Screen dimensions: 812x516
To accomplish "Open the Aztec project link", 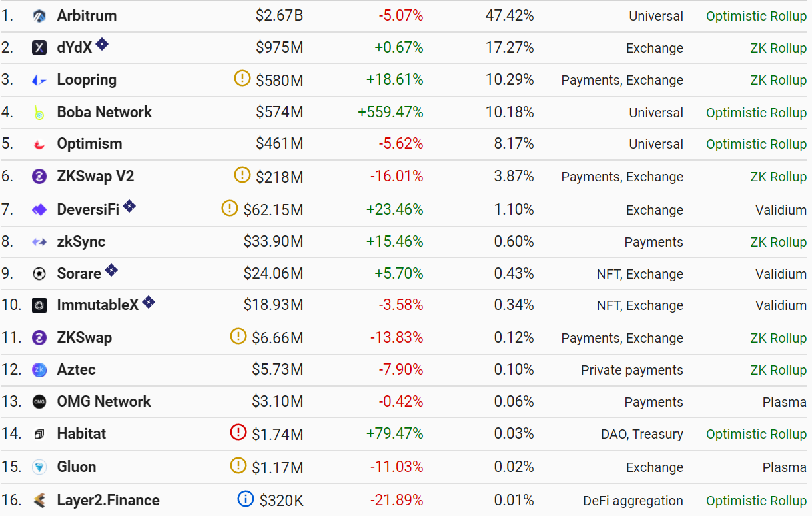I will tap(77, 369).
